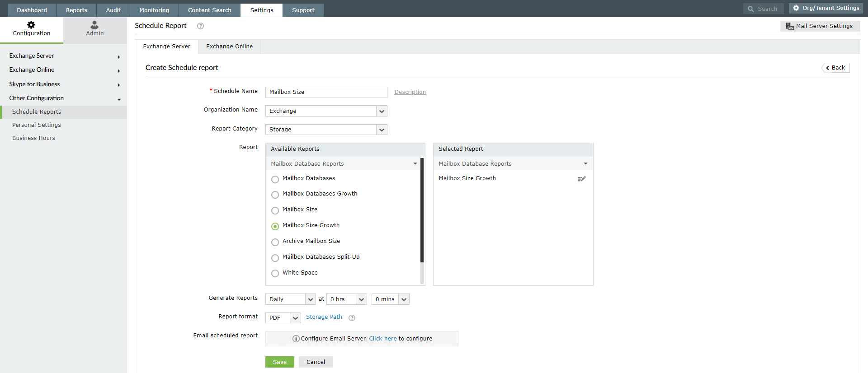Viewport: 868px width, 373px height.
Task: Click the Mail Server Settings icon
Action: [789, 26]
